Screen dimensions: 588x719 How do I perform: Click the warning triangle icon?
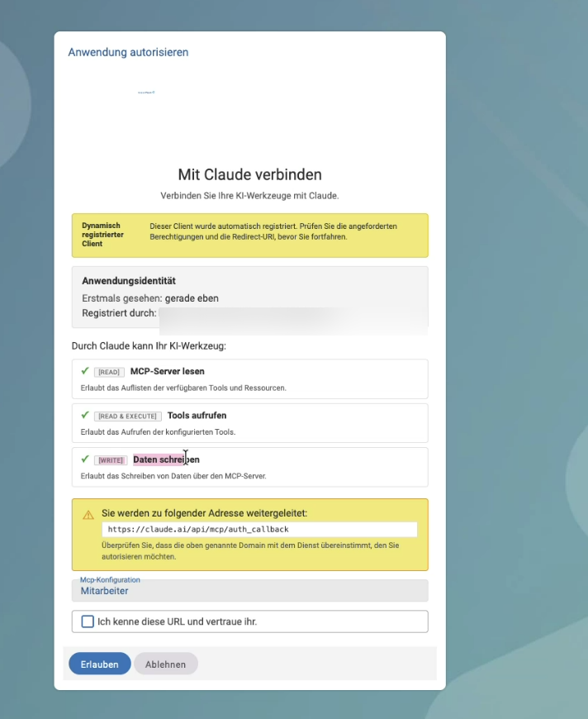[x=88, y=515]
